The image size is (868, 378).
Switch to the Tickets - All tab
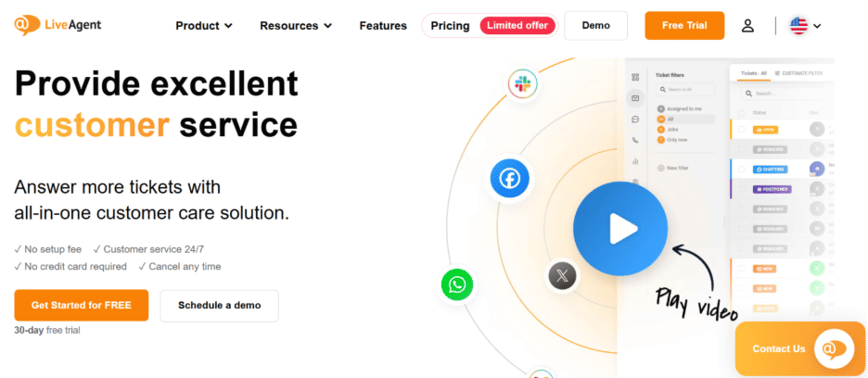pos(753,73)
